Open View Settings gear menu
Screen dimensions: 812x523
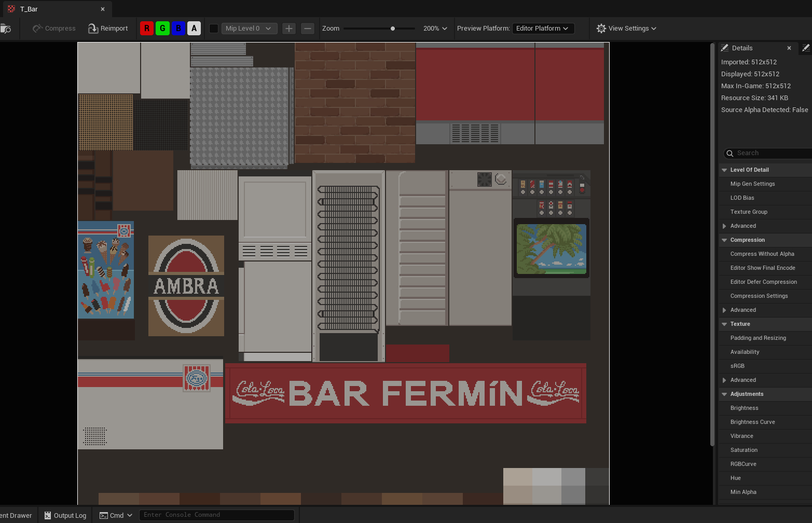pyautogui.click(x=626, y=29)
